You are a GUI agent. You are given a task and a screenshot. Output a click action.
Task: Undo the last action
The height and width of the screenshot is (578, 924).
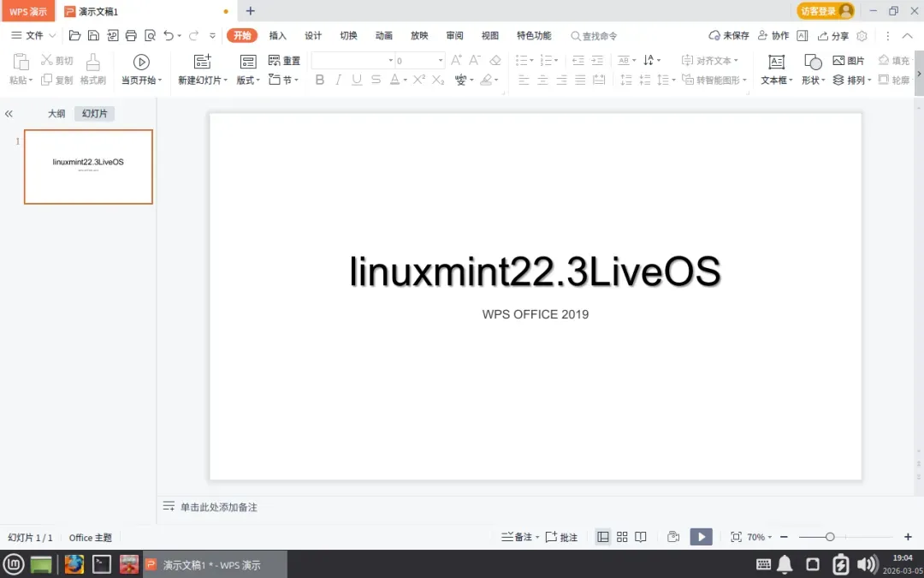tap(169, 35)
